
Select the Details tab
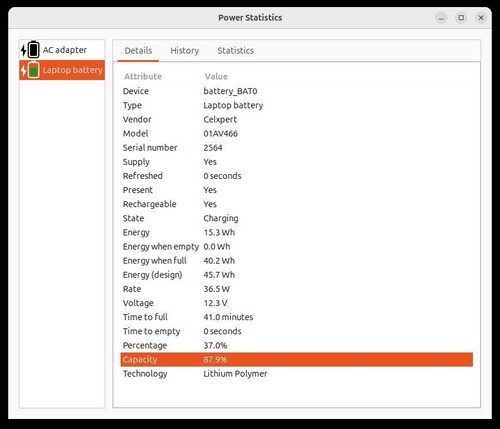tap(138, 51)
